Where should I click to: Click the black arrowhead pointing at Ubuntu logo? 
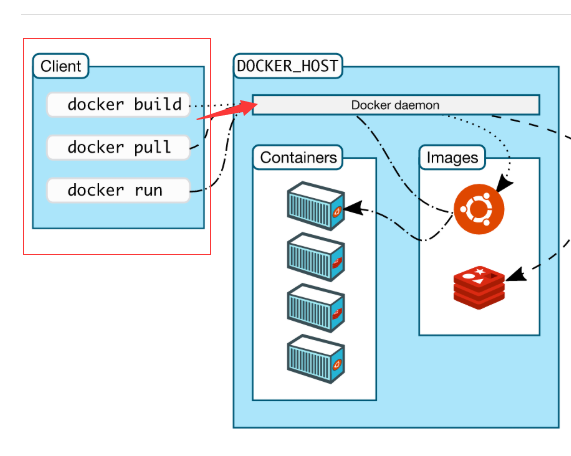pos(504,183)
